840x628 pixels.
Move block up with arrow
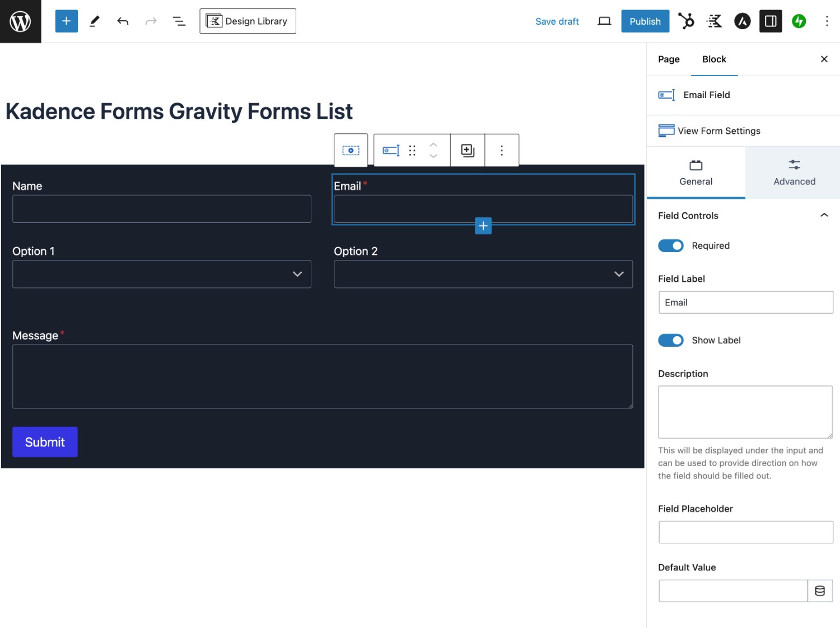pyautogui.click(x=433, y=145)
